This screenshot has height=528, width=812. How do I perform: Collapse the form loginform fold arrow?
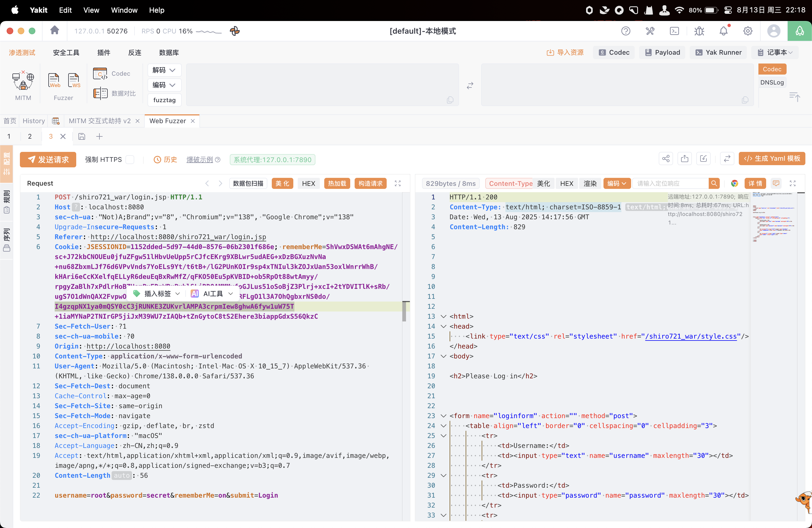(x=444, y=416)
